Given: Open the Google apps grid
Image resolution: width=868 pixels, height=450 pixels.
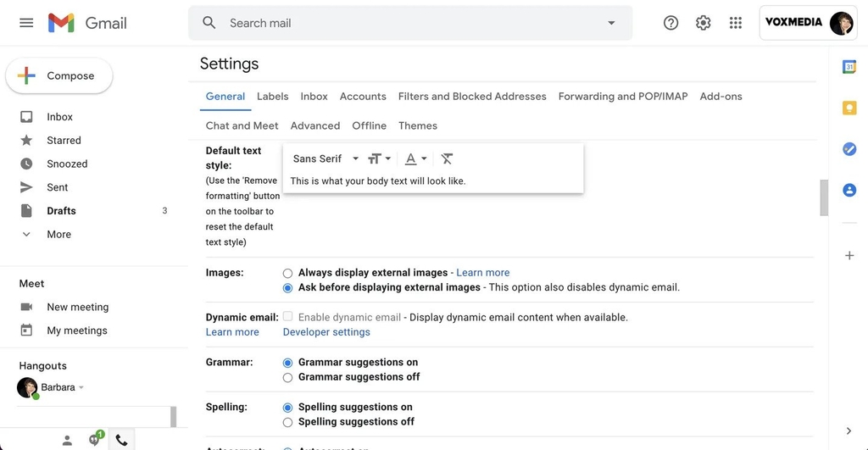Looking at the screenshot, I should 735,23.
